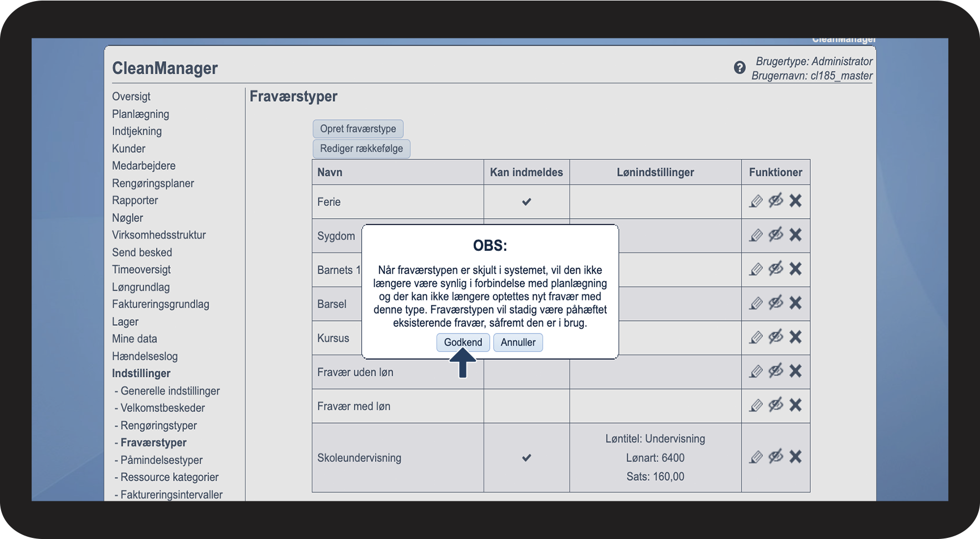980x539 pixels.
Task: Edit the Kursus absence type
Action: [756, 337]
